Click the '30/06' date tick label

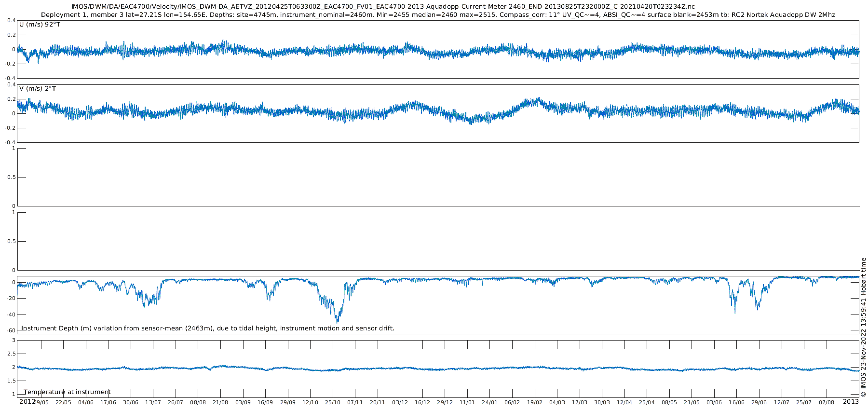point(131,402)
